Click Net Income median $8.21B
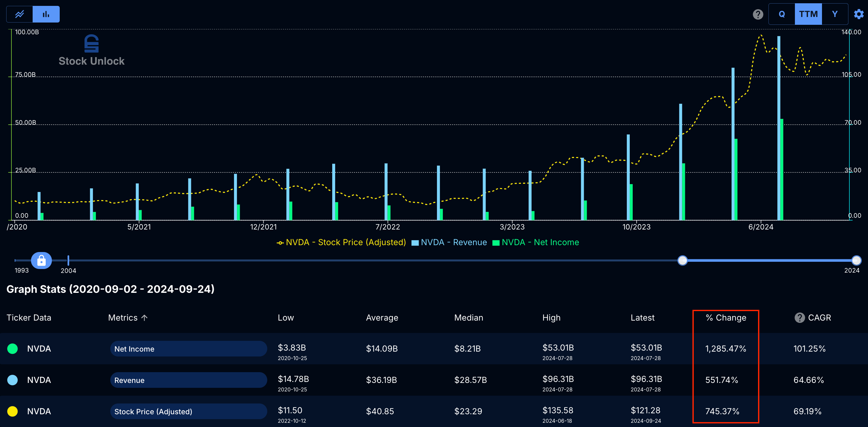Image resolution: width=868 pixels, height=427 pixels. click(467, 348)
